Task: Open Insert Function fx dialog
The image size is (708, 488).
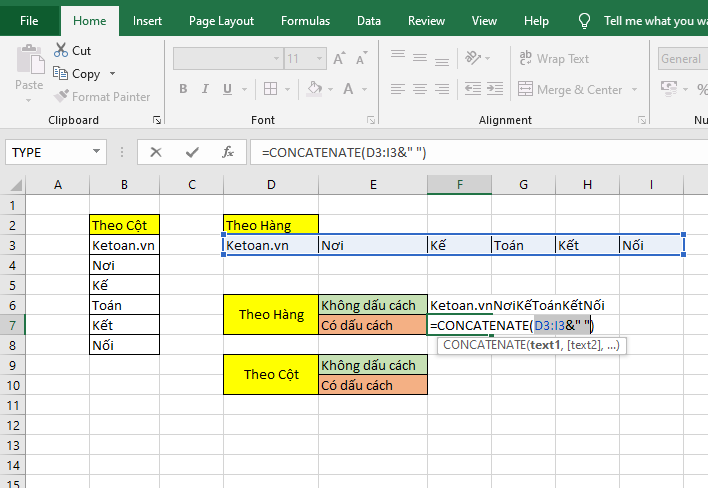Action: (x=228, y=152)
